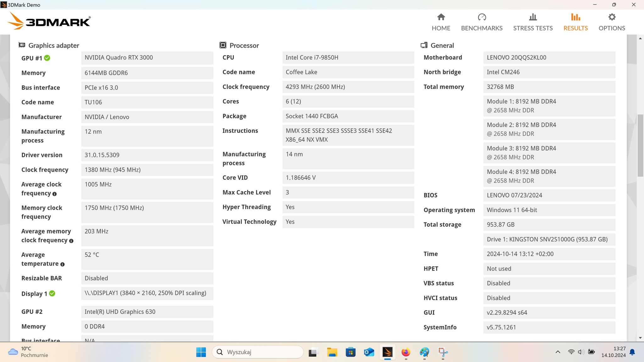Click the Intel(R) UHD Graphics 630 value

(147, 312)
